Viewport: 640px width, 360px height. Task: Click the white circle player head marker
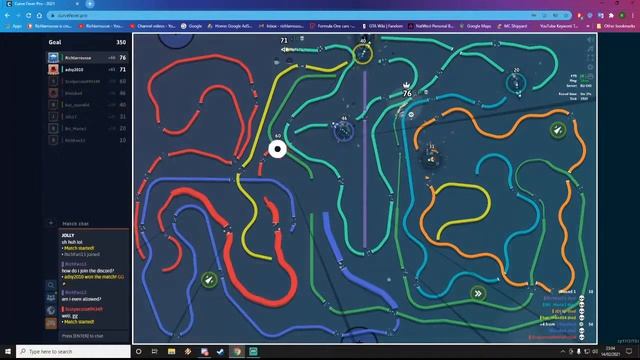point(278,149)
